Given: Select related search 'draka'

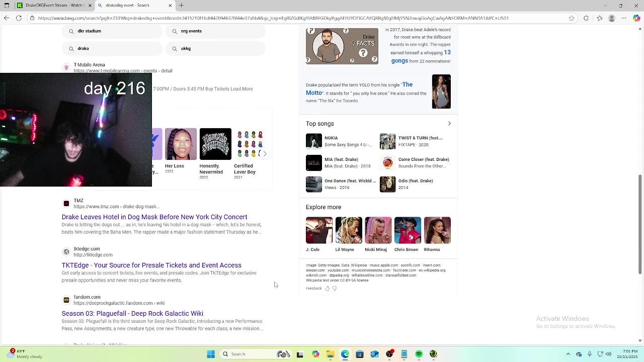Looking at the screenshot, I should pos(112,49).
